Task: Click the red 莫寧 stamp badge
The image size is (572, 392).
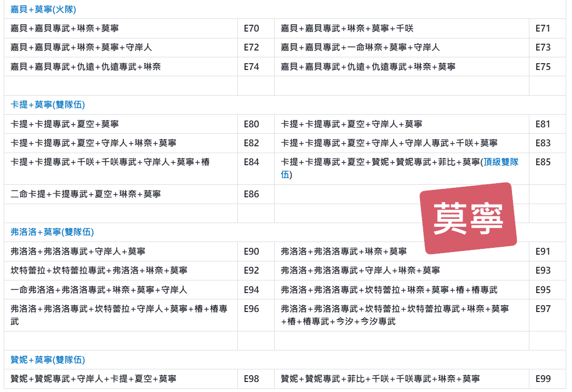Action: [x=468, y=218]
